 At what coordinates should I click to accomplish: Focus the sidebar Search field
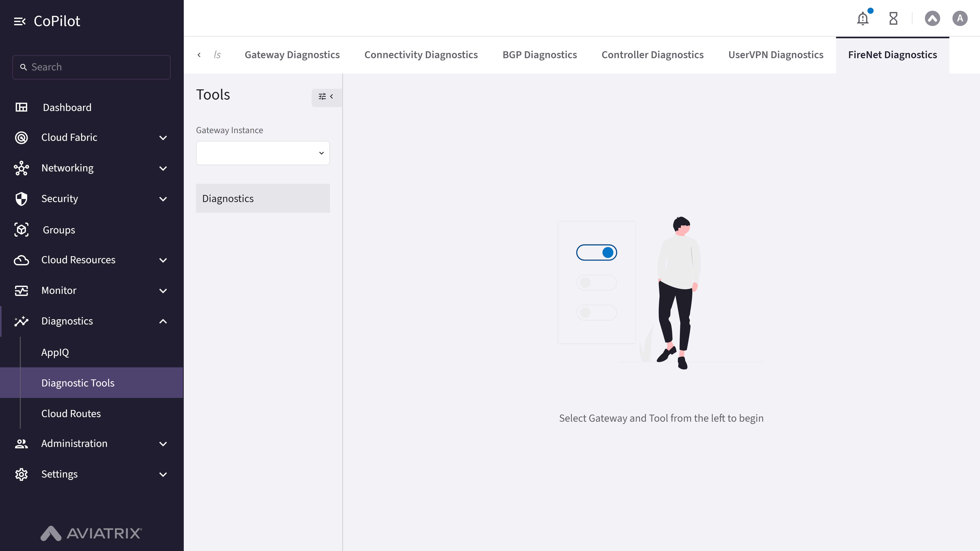pyautogui.click(x=92, y=67)
